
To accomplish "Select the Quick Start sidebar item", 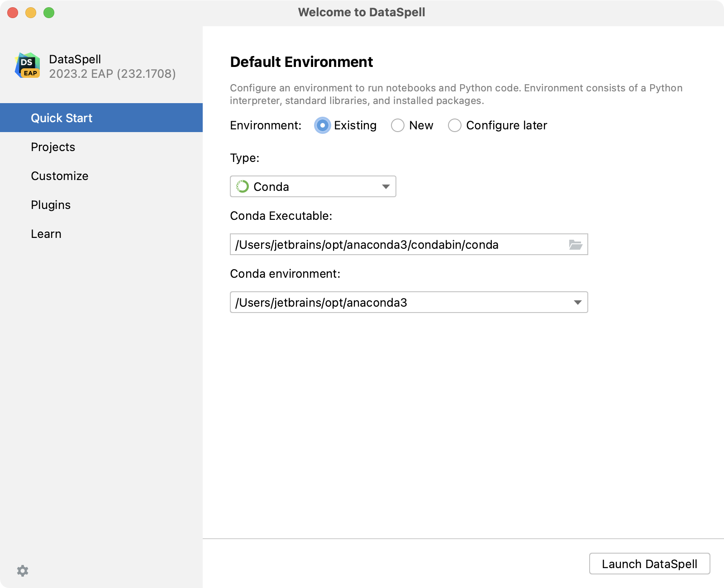I will click(62, 118).
